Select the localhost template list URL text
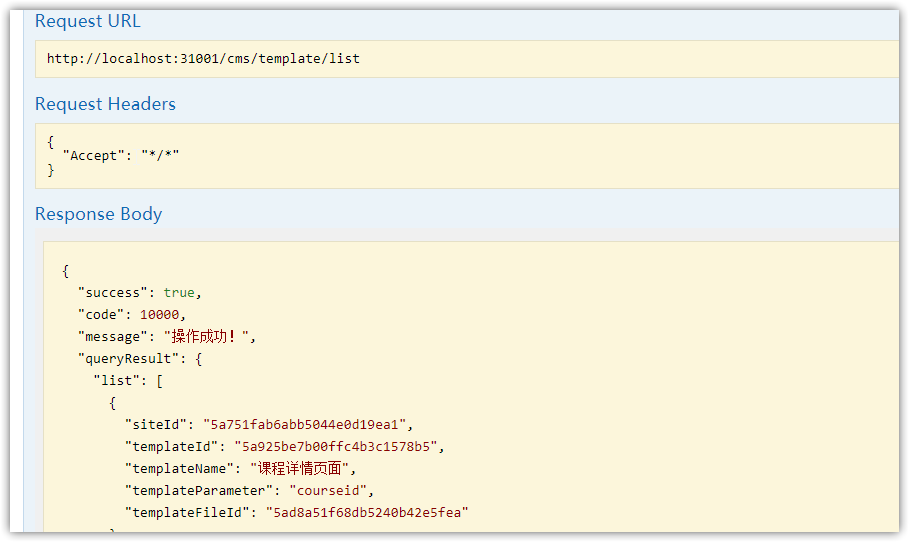The width and height of the screenshot is (909, 542). (x=203, y=59)
